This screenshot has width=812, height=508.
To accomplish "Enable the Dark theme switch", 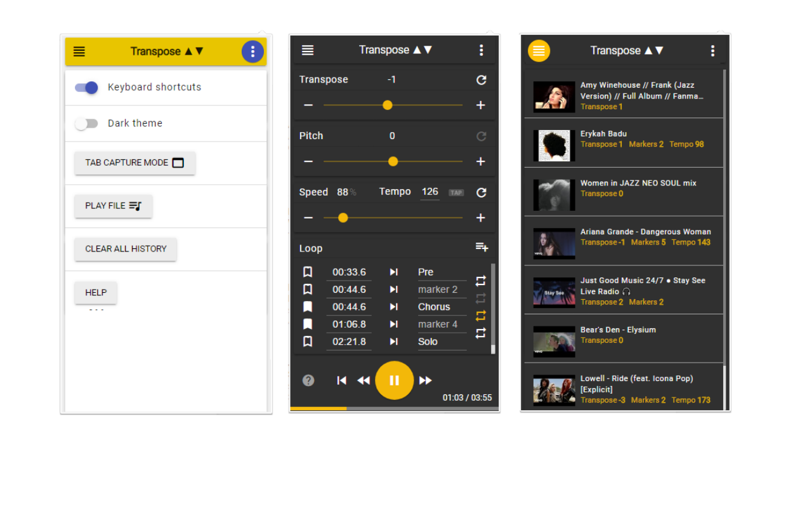I will [x=86, y=124].
